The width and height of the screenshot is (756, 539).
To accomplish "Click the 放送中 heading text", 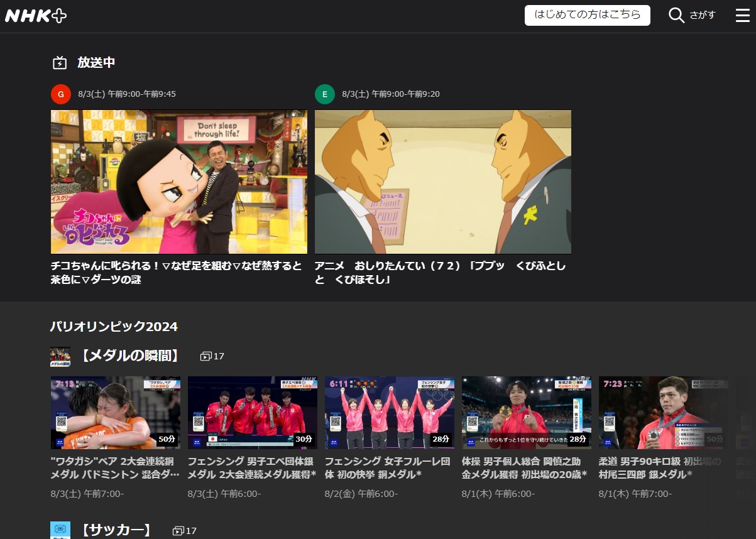I will pyautogui.click(x=96, y=63).
